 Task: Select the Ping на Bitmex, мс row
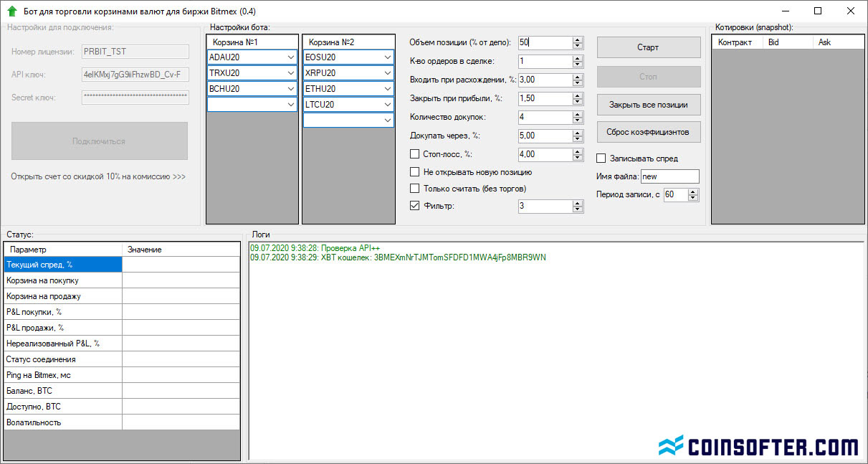pos(122,375)
